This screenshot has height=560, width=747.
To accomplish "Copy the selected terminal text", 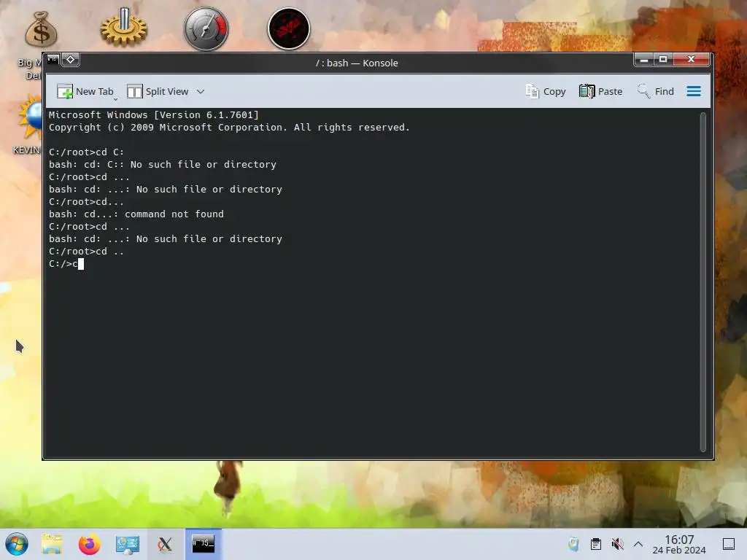I will [546, 91].
